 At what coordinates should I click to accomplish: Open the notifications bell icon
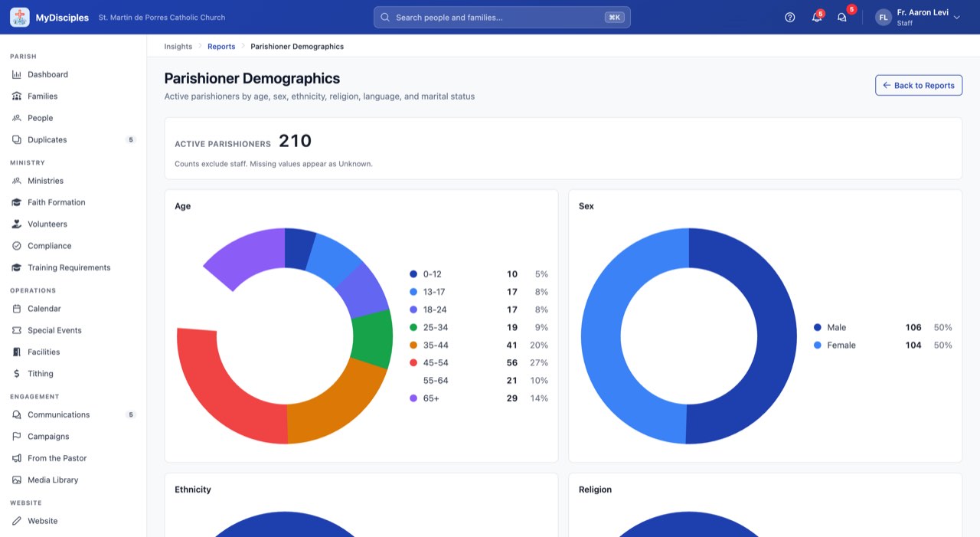point(817,17)
